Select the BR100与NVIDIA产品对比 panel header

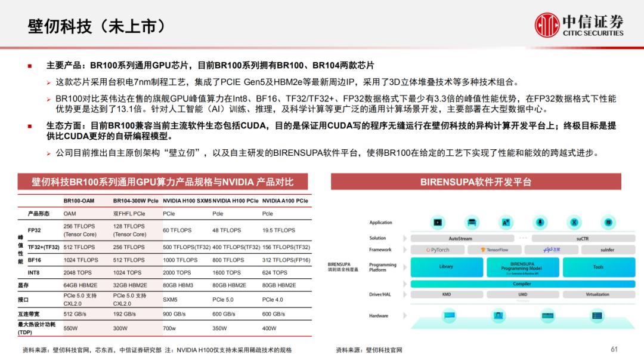(x=162, y=181)
